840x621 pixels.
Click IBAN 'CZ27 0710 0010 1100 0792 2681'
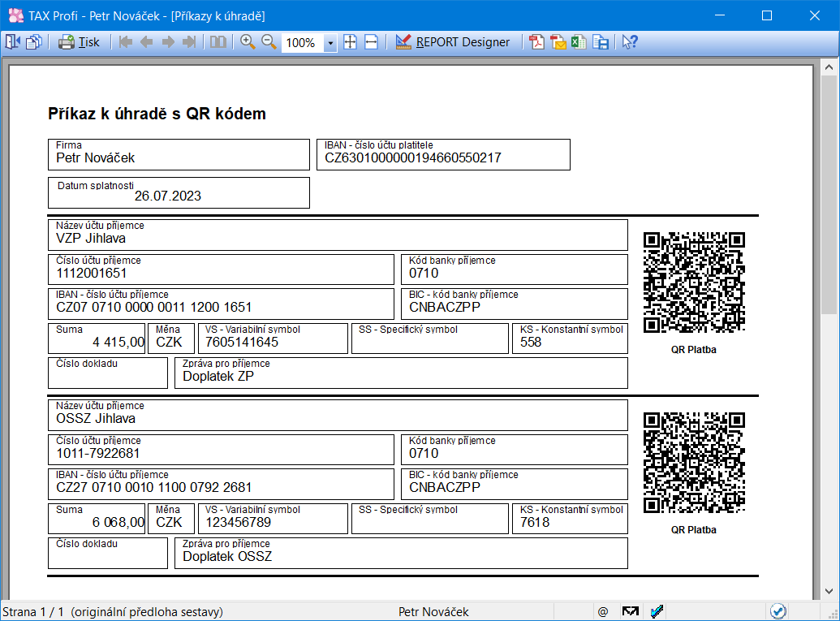point(153,488)
